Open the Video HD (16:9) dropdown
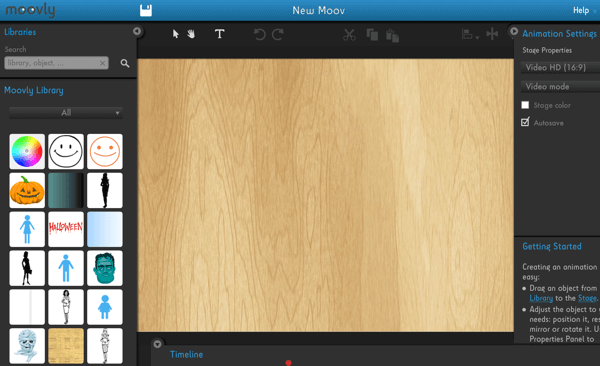Screen dimensions: 600x366 point(560,68)
